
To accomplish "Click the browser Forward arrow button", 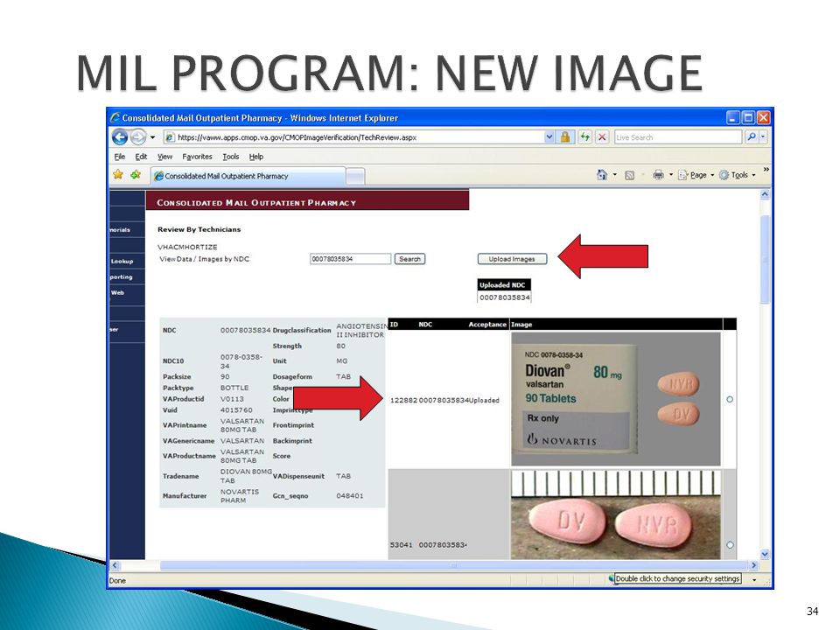I will click(138, 137).
